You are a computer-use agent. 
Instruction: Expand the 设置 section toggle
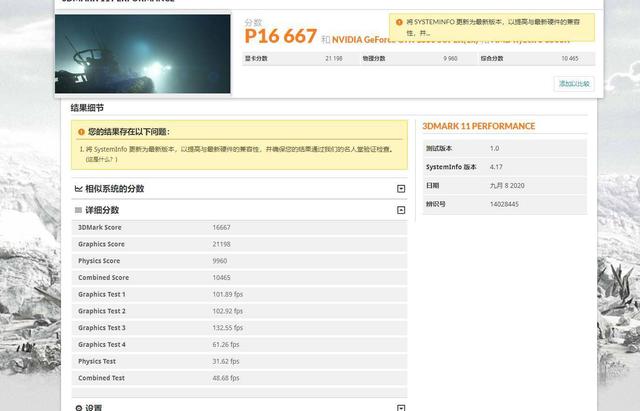[401, 408]
